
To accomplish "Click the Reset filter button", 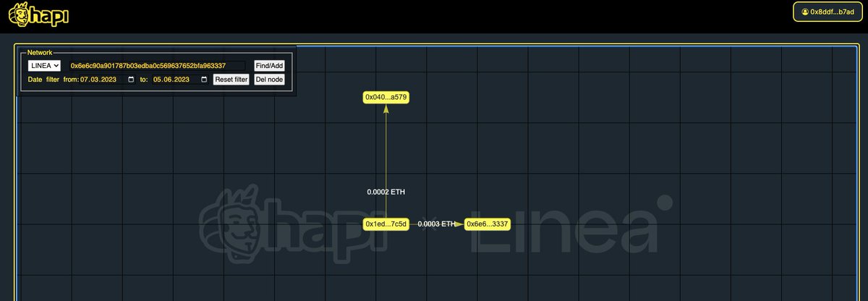I will pyautogui.click(x=231, y=80).
